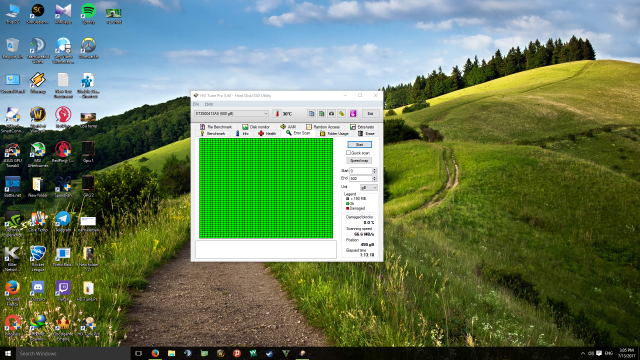Switch to the Info tab
The width and height of the screenshot is (640, 360).
[x=242, y=133]
